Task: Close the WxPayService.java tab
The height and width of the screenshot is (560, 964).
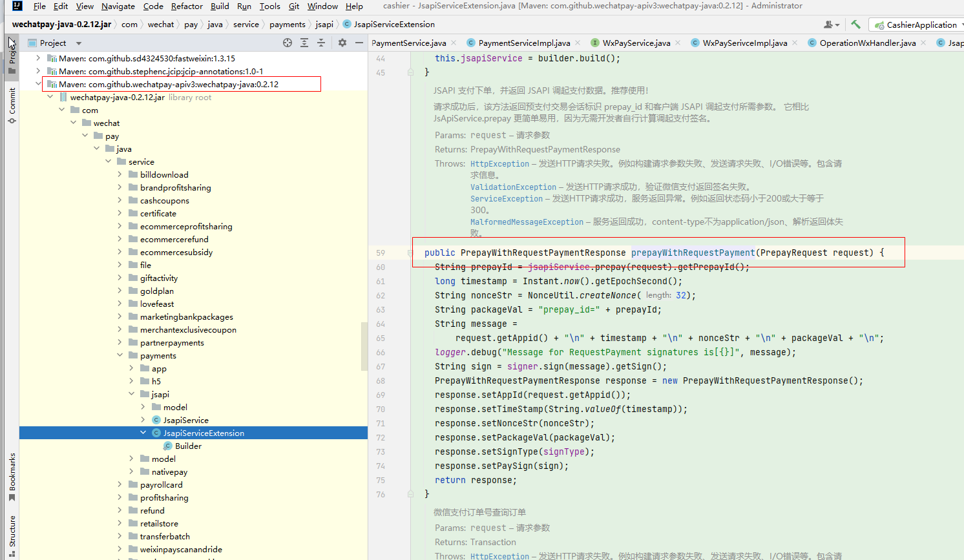Action: coord(678,43)
